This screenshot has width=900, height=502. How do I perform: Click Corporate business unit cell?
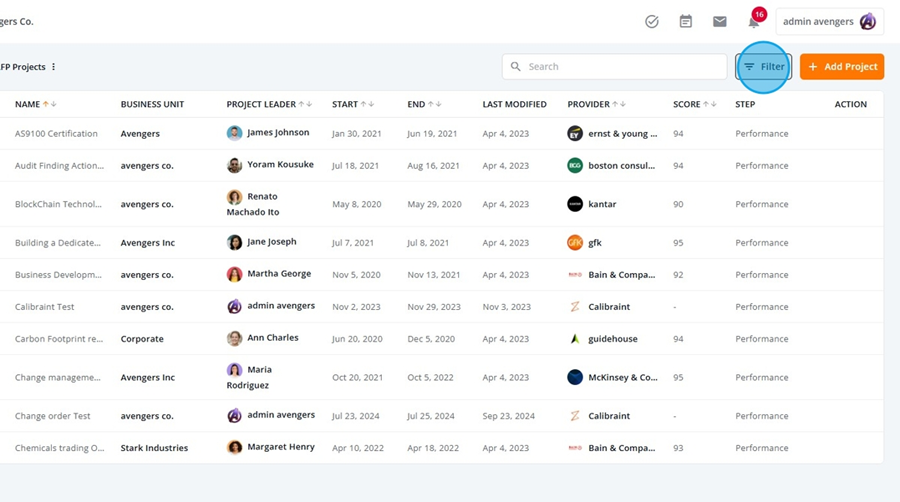pyautogui.click(x=142, y=339)
